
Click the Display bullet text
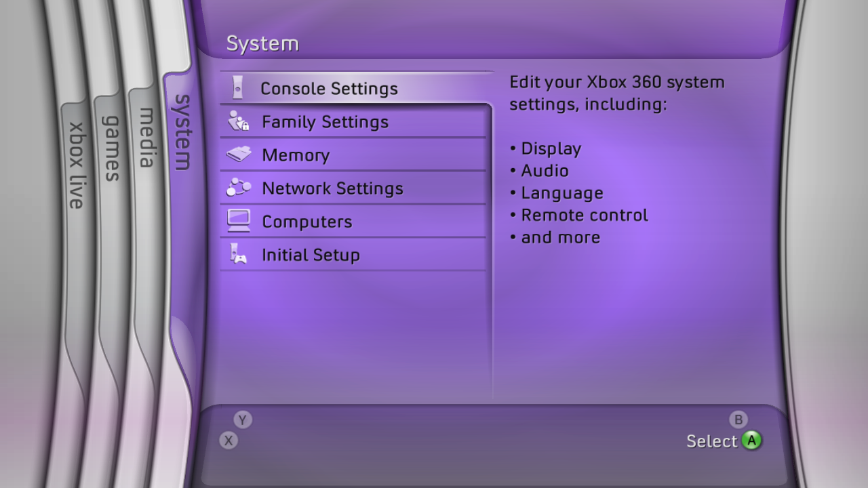pyautogui.click(x=551, y=148)
